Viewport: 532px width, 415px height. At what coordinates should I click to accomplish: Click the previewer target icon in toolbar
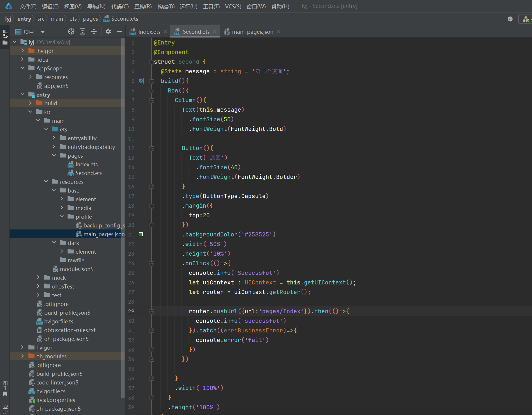tap(510, 19)
